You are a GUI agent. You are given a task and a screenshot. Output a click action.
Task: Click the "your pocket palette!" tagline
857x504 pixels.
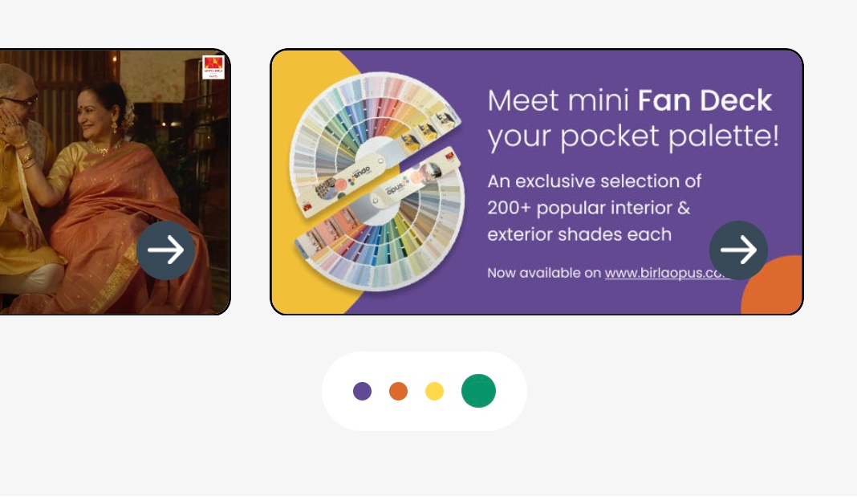(x=632, y=136)
